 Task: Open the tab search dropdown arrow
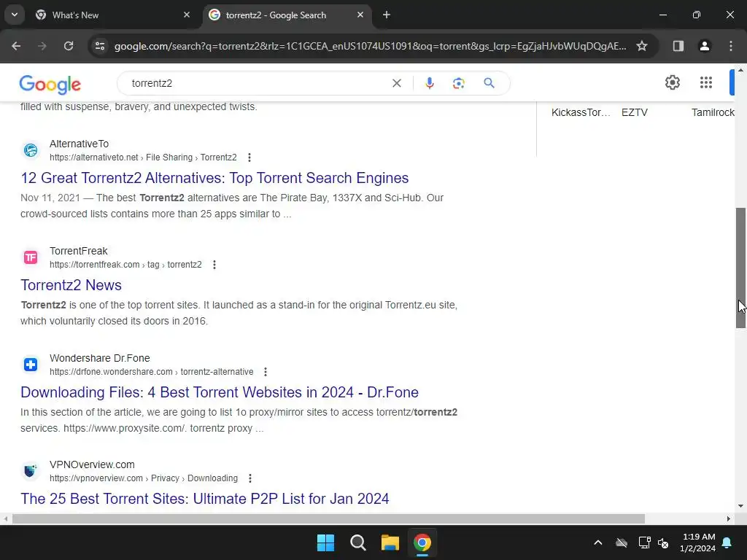coord(15,15)
